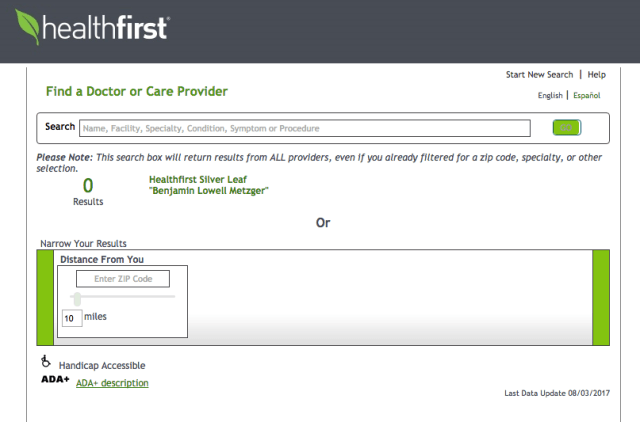Click the right green panel arrow bar
The height and width of the screenshot is (422, 640).
(600, 298)
